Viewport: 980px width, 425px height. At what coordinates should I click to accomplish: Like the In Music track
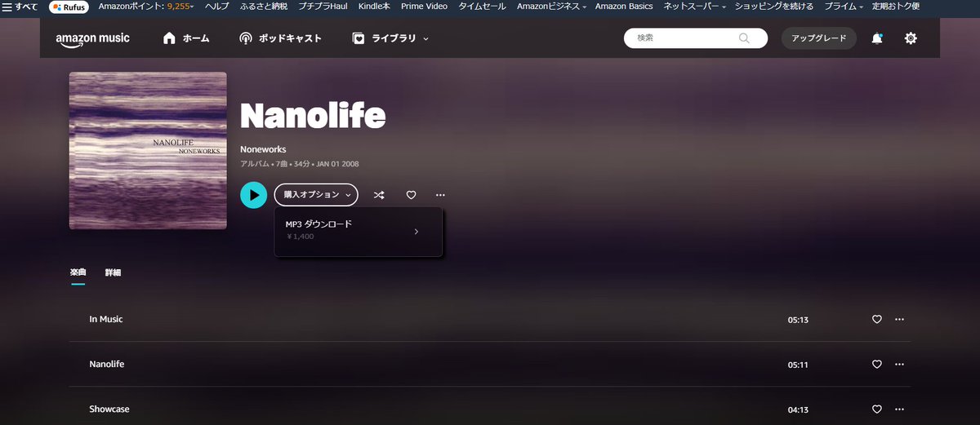tap(877, 320)
